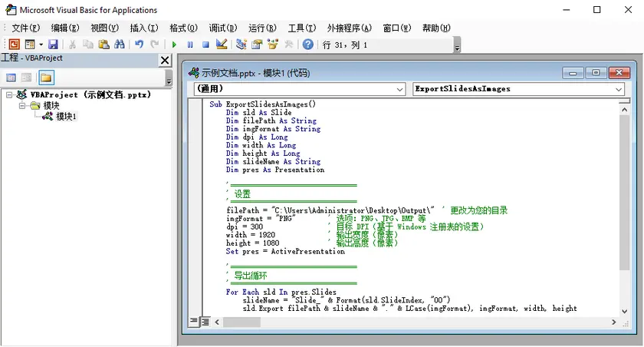The width and height of the screenshot is (644, 347).
Task: Click the Reset (stop) toolbar icon
Action: pyautogui.click(x=205, y=45)
